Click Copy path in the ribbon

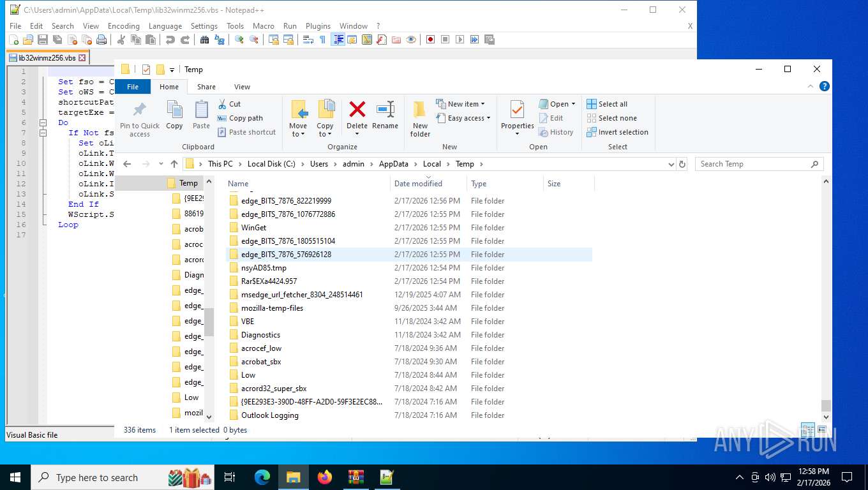pyautogui.click(x=240, y=118)
